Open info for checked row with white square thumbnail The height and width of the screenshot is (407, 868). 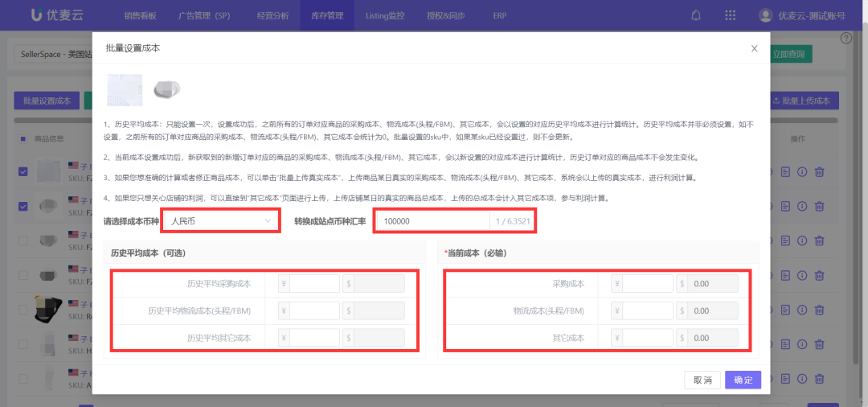click(x=802, y=171)
